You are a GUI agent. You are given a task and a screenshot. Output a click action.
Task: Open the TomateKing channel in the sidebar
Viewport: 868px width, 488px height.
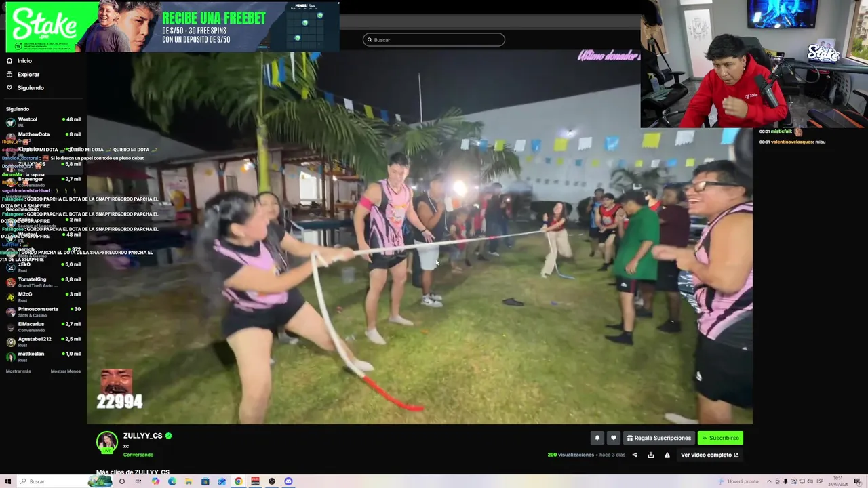pos(43,282)
